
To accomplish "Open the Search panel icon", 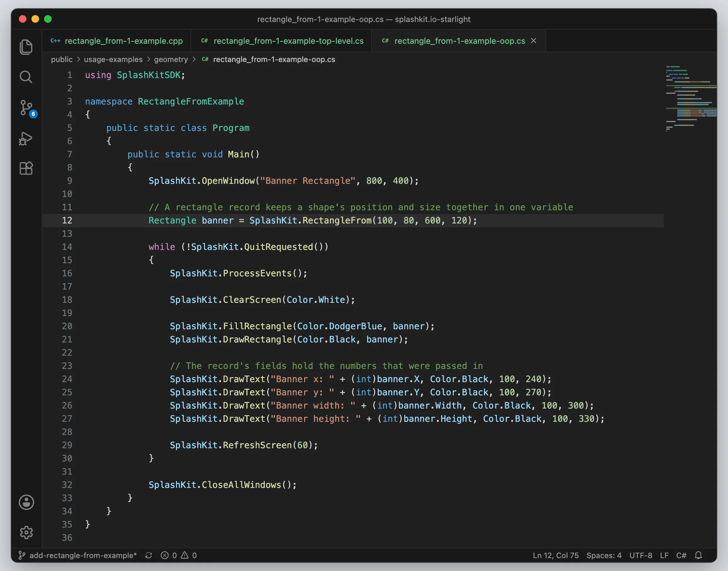I will 26,77.
